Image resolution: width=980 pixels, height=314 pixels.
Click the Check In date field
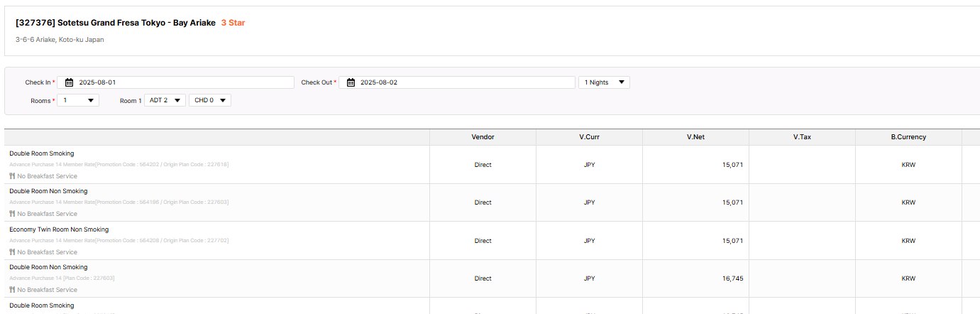tap(185, 82)
